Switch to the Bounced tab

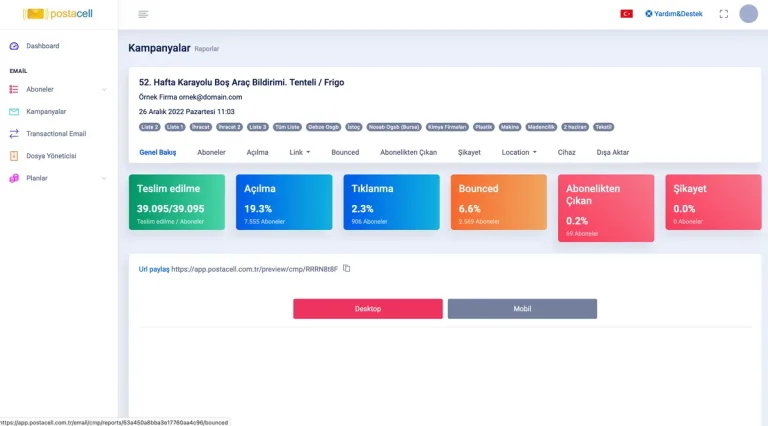point(345,152)
